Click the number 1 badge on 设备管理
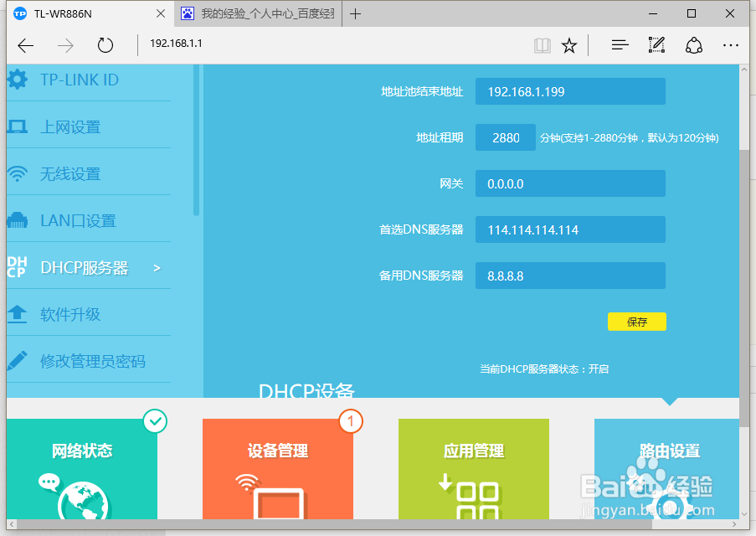This screenshot has width=756, height=536. pyautogui.click(x=351, y=421)
